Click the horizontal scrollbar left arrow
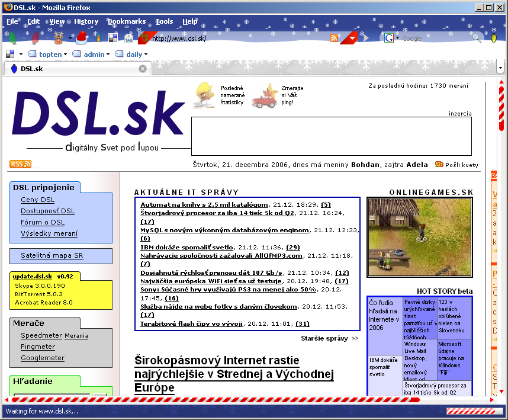Viewport: 508px width, 420px height. click(6, 400)
